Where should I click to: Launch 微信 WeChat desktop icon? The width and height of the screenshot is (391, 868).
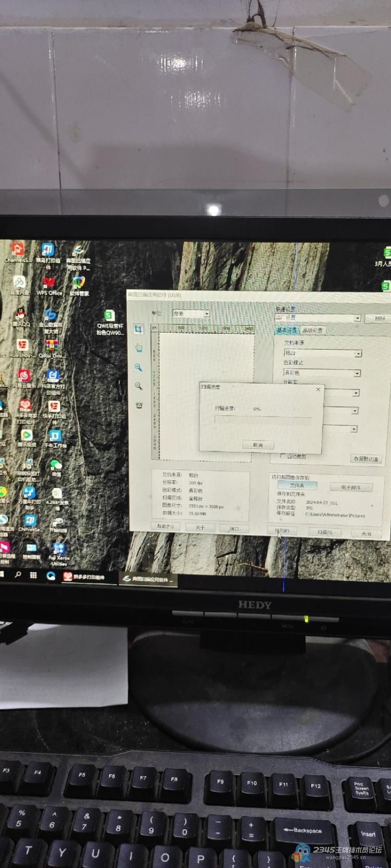pos(56,468)
